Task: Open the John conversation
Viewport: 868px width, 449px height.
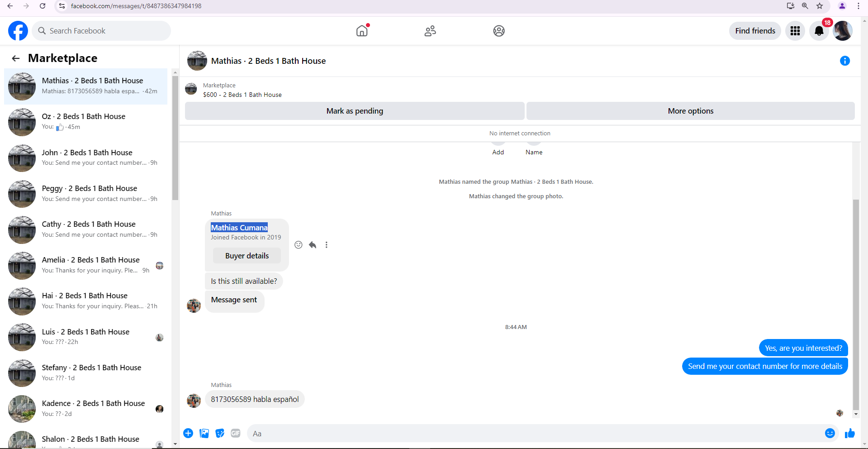Action: 86,158
